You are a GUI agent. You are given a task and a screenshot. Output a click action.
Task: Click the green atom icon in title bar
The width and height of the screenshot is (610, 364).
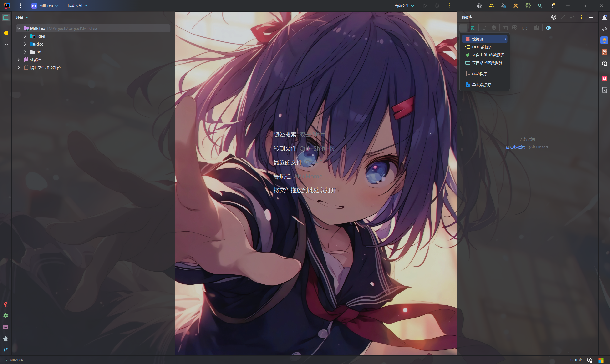coord(528,6)
